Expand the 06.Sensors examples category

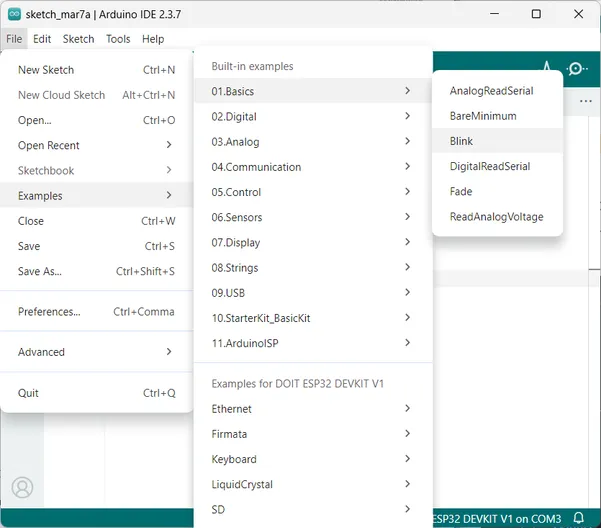click(x=313, y=217)
